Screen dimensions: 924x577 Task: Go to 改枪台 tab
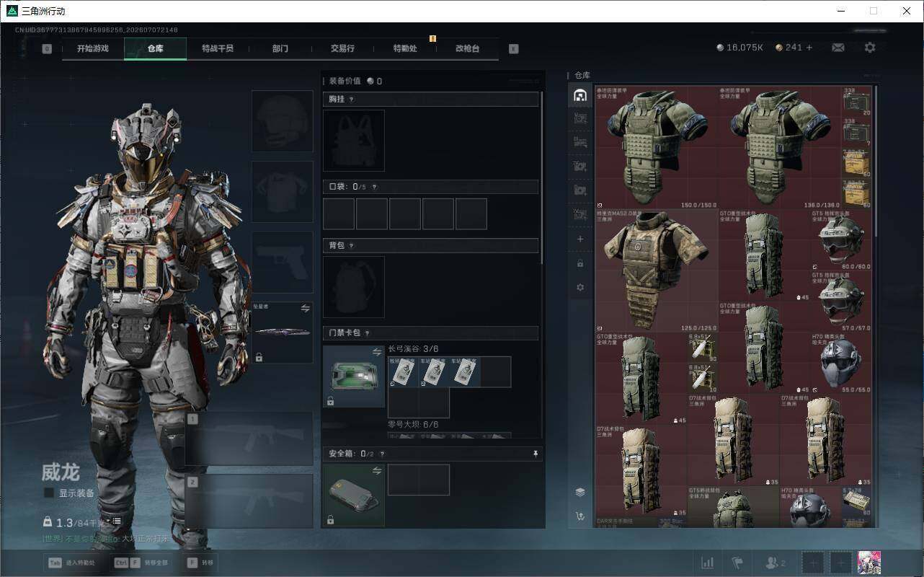point(467,48)
